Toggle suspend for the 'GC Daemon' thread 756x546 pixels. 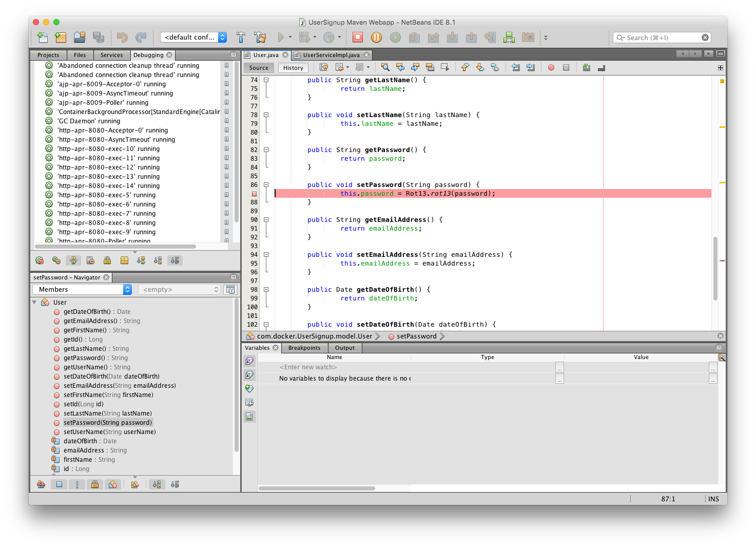(226, 121)
